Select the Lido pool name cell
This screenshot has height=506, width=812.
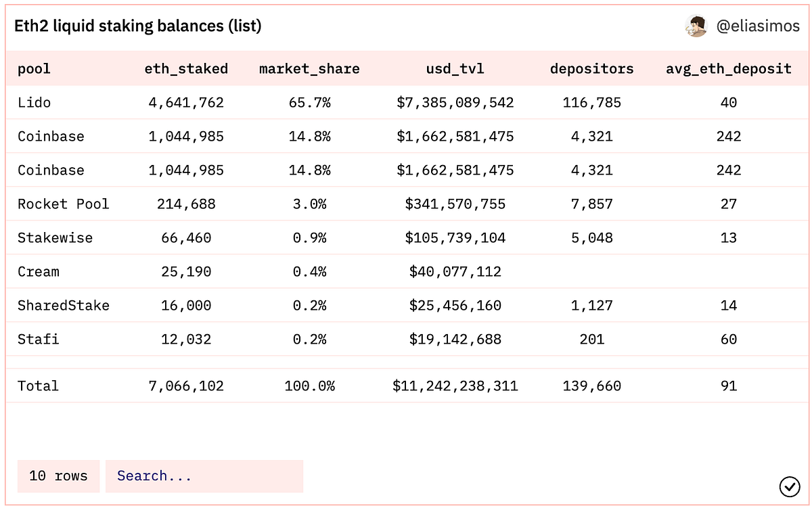tap(34, 103)
